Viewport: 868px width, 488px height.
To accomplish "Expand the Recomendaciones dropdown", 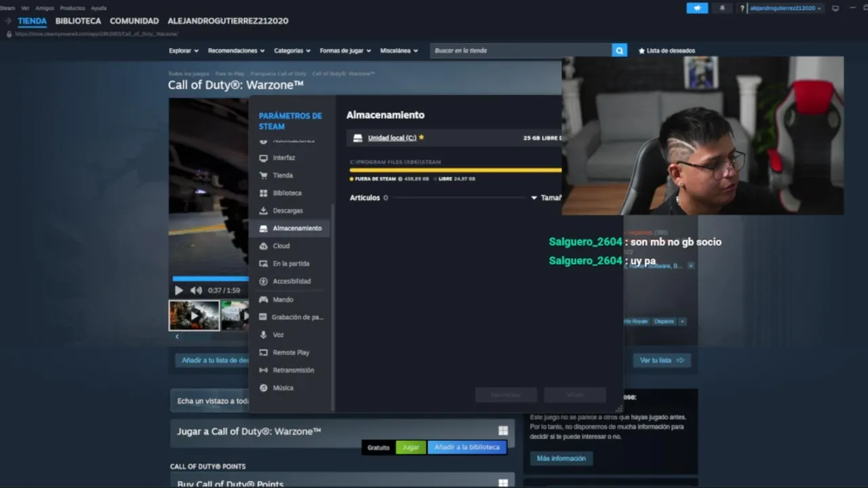I will [x=236, y=50].
